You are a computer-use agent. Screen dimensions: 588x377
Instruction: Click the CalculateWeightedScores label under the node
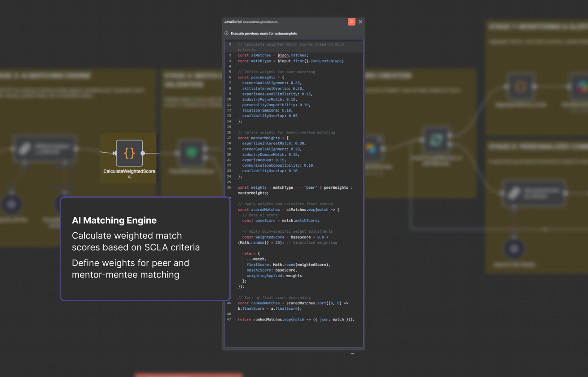tap(129, 174)
